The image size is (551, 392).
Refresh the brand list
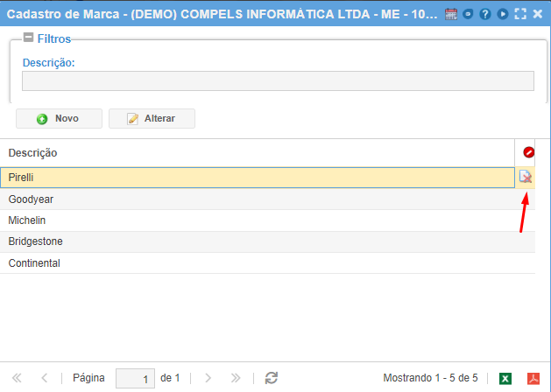tap(272, 378)
